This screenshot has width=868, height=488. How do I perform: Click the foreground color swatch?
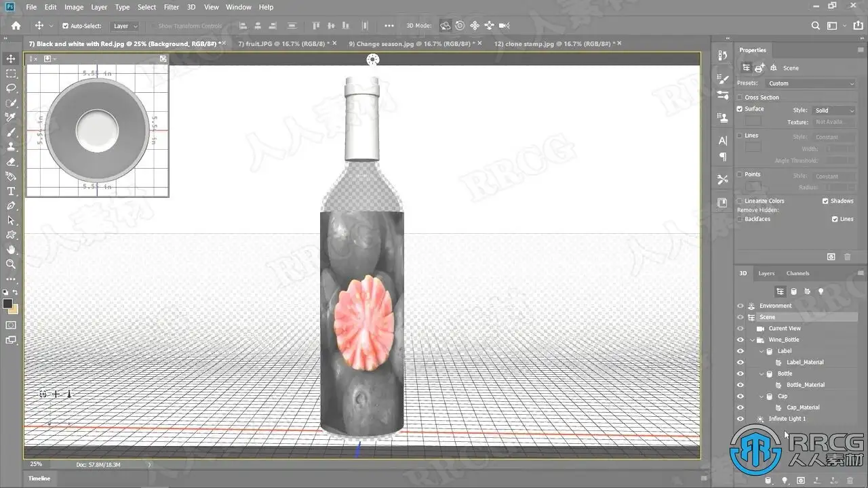[x=7, y=304]
